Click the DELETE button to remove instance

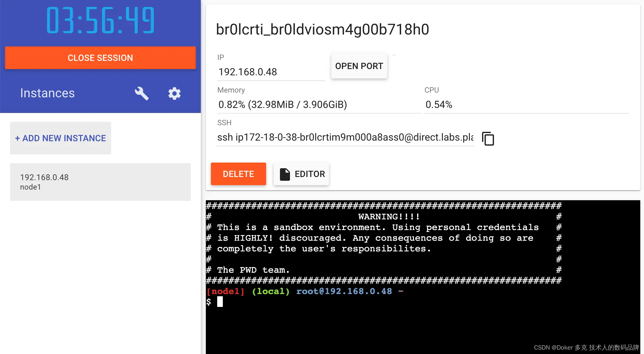238,174
